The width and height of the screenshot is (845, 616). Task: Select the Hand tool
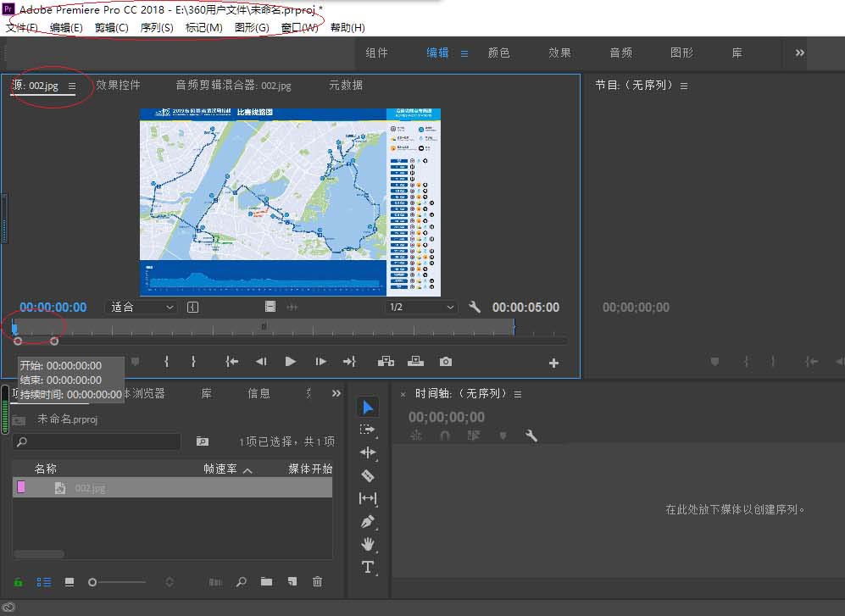pyautogui.click(x=367, y=544)
